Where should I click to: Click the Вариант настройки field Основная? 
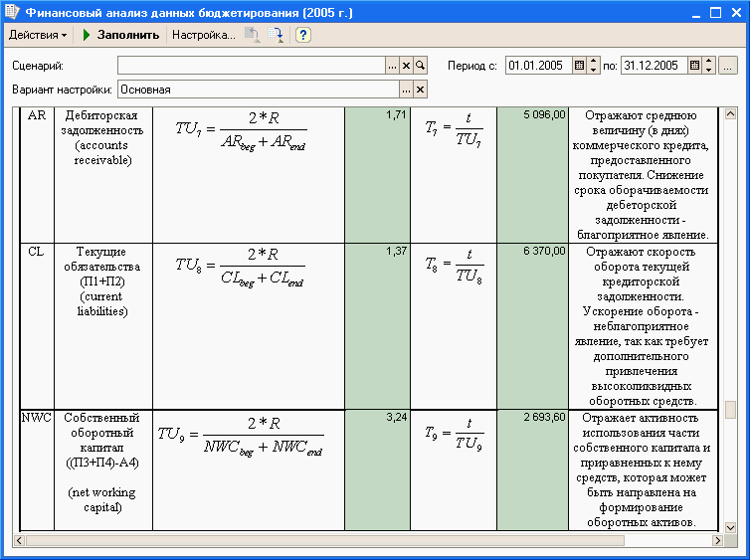[x=259, y=90]
